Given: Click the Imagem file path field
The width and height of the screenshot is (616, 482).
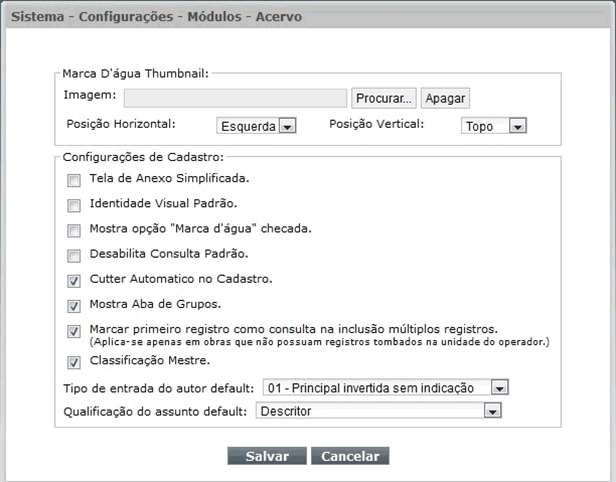Looking at the screenshot, I should click(x=235, y=98).
